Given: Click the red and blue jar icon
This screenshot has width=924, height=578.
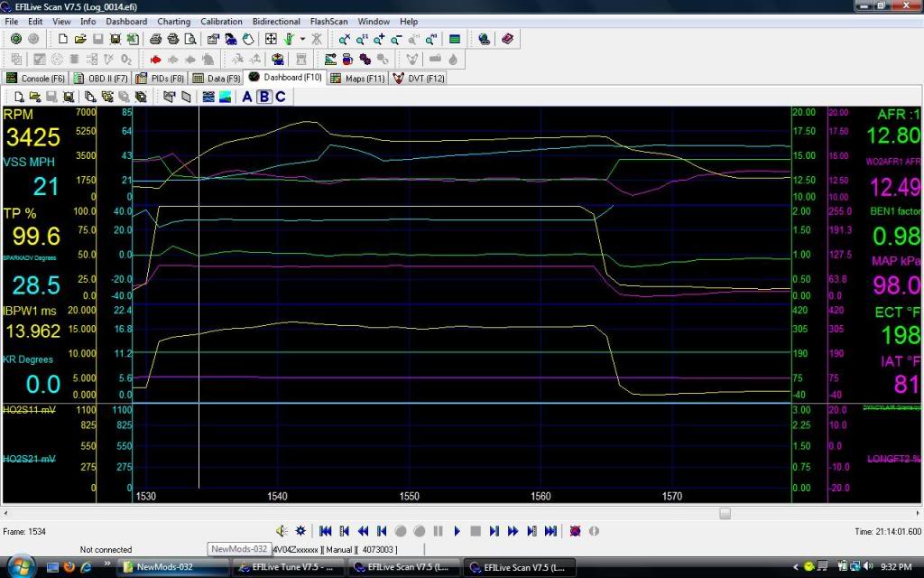Looking at the screenshot, I should point(347,59).
